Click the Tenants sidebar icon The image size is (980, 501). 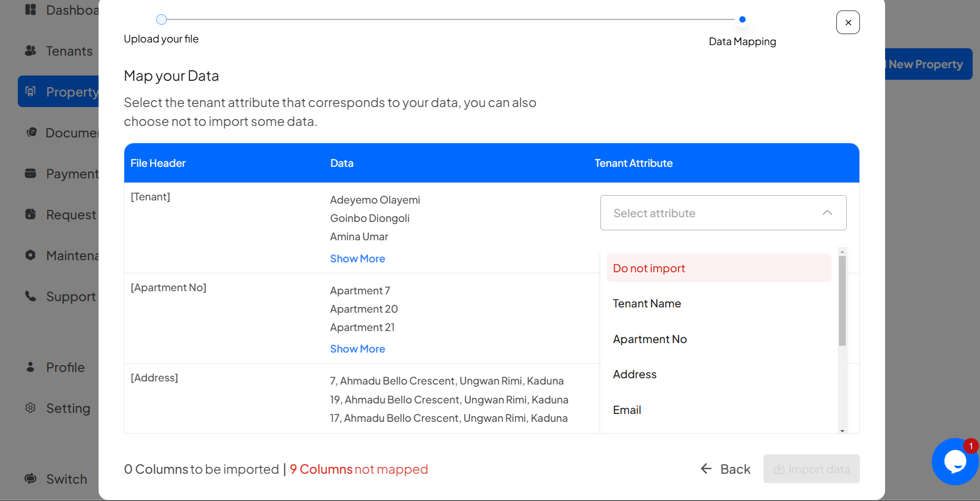tap(30, 51)
